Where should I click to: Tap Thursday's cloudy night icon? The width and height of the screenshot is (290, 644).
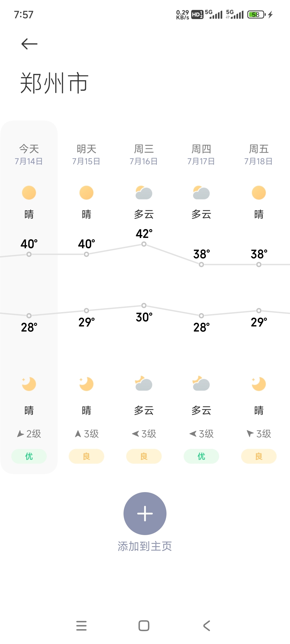201,383
